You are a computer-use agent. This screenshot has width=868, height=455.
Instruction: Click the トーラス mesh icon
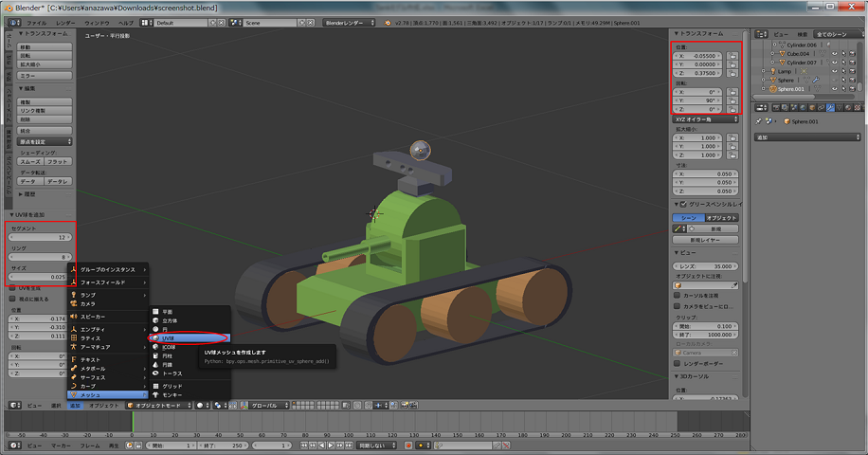(156, 373)
